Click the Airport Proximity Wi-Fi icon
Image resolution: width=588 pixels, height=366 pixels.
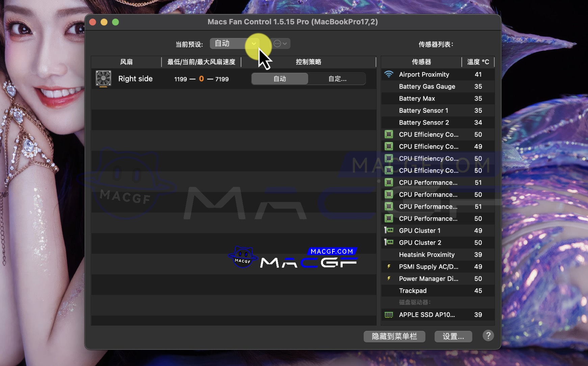click(x=389, y=74)
